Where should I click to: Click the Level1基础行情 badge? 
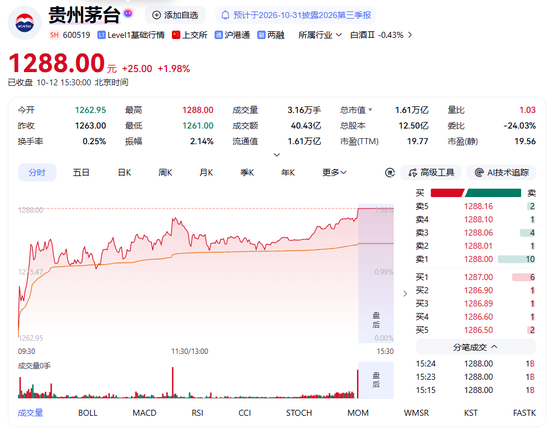click(x=131, y=35)
